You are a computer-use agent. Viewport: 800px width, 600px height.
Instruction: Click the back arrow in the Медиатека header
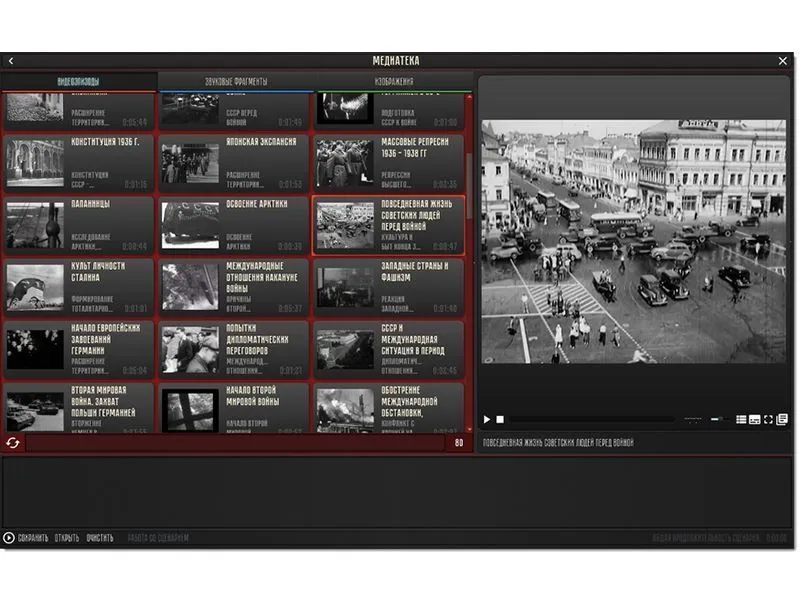click(11, 61)
